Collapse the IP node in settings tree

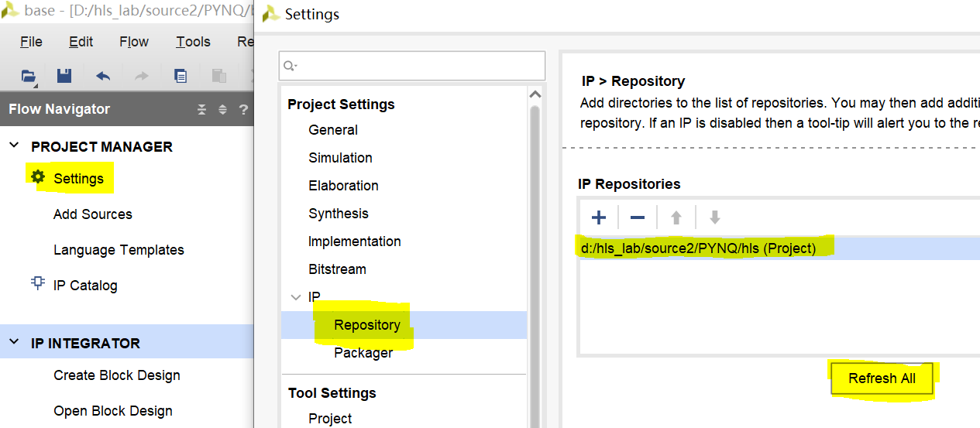(x=295, y=297)
